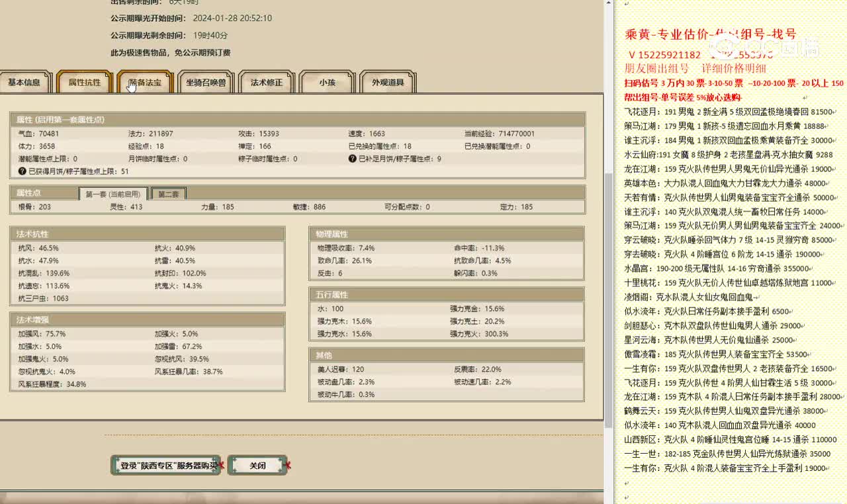Select the 坐骑召唤兽 tab

click(206, 83)
